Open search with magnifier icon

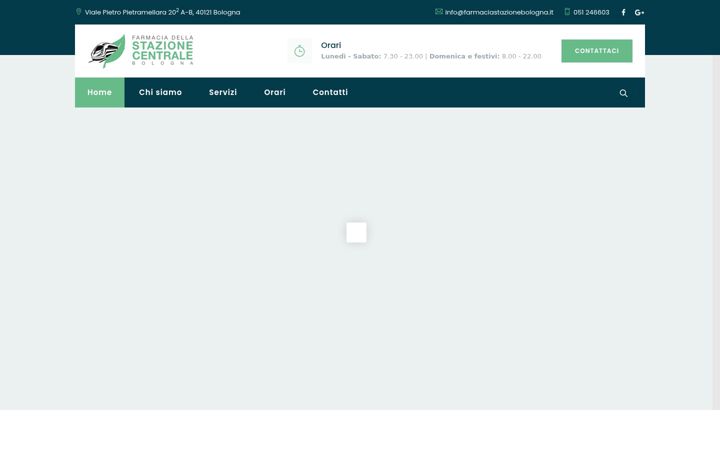623,93
